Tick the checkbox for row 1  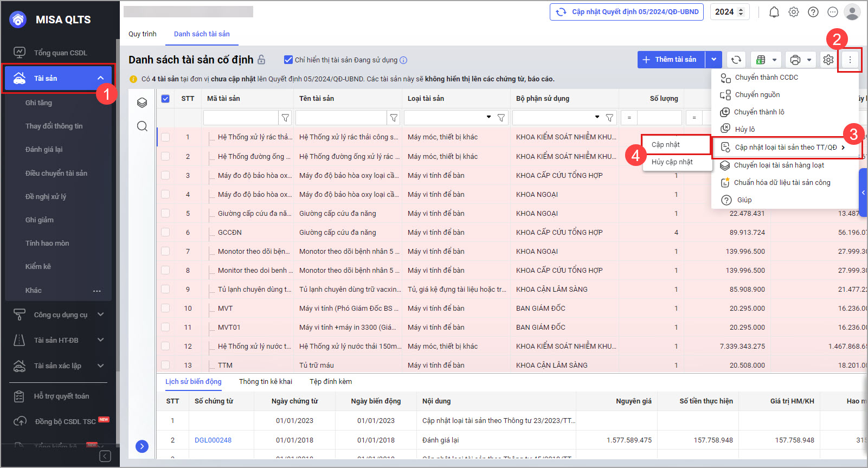pos(165,137)
